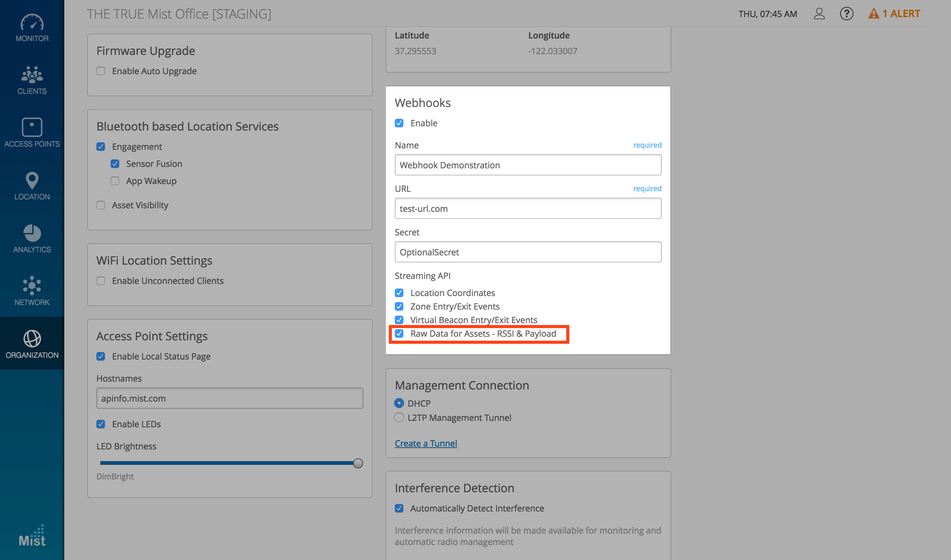
Task: Click the webhook URL input field
Action: (x=528, y=209)
